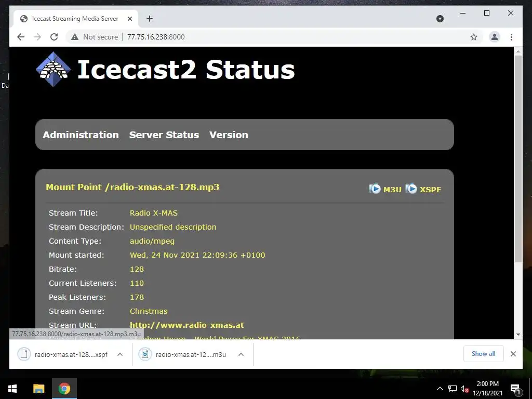Screen dimensions: 532x399
Task: Close the Icecast Streaming Media Server tab
Action: [129, 19]
